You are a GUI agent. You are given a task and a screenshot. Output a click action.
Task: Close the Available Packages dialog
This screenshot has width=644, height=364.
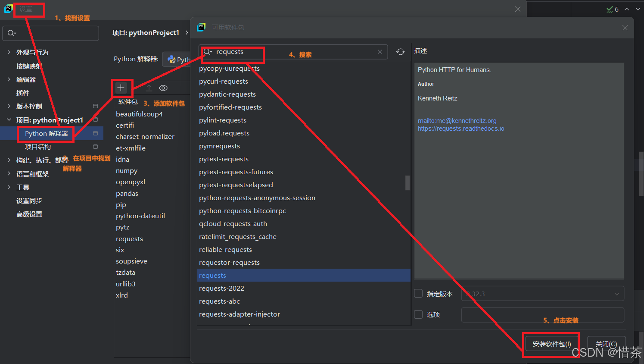click(x=625, y=28)
